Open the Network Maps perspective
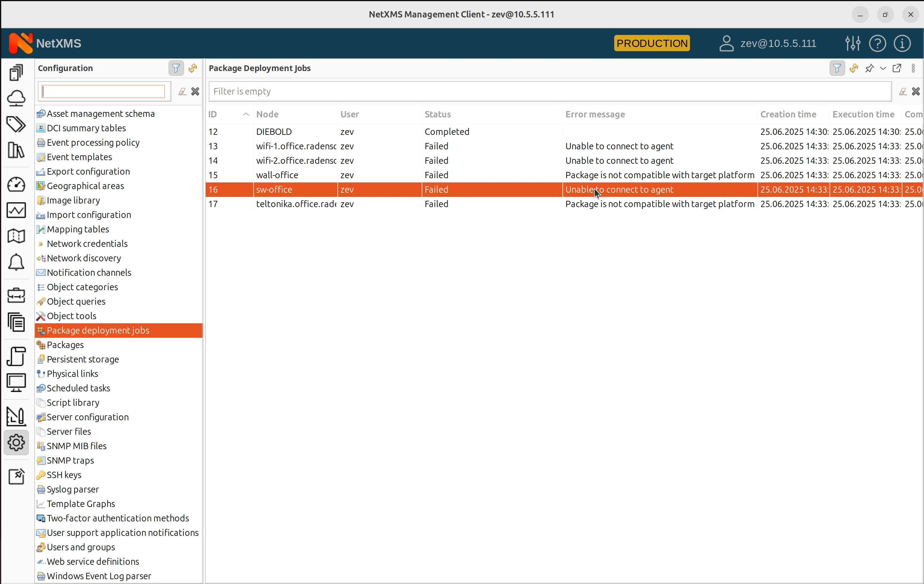This screenshot has height=584, width=924. tap(16, 236)
